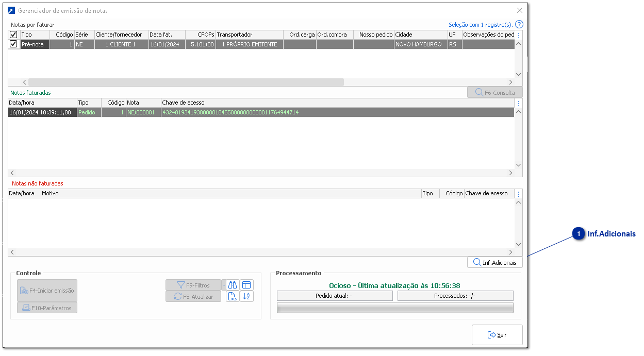
Task: Sort by Cidade column header
Action: (421, 35)
